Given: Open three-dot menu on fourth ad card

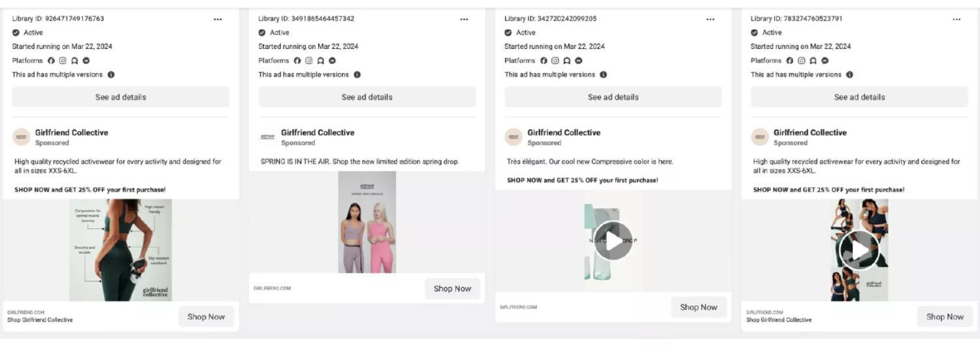Looking at the screenshot, I should [x=956, y=19].
